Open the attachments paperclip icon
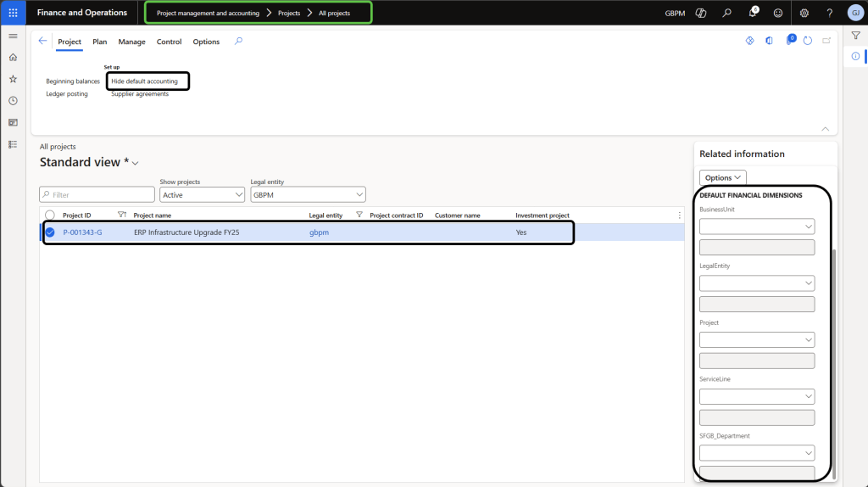This screenshot has width=868, height=487. coord(788,41)
